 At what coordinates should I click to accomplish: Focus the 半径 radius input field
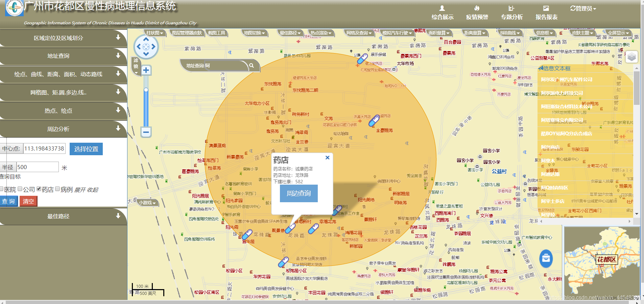coord(38,167)
